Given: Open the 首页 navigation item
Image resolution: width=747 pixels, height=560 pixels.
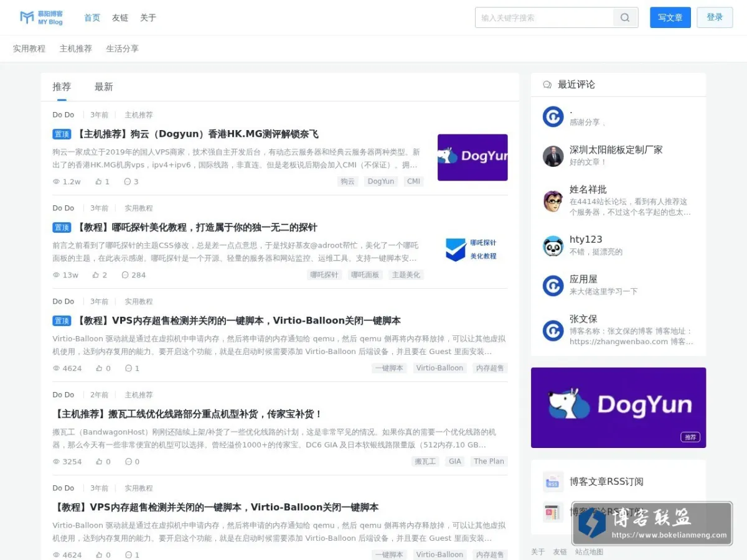Looking at the screenshot, I should click(x=92, y=17).
